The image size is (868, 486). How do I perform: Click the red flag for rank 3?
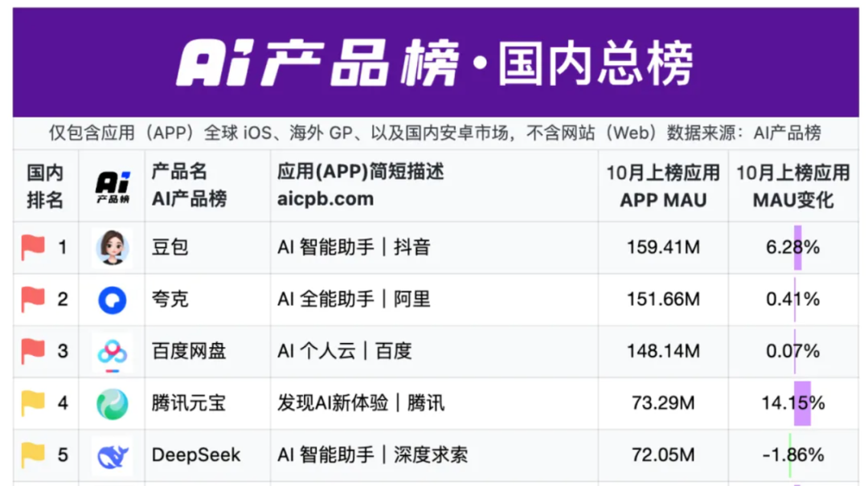33,351
